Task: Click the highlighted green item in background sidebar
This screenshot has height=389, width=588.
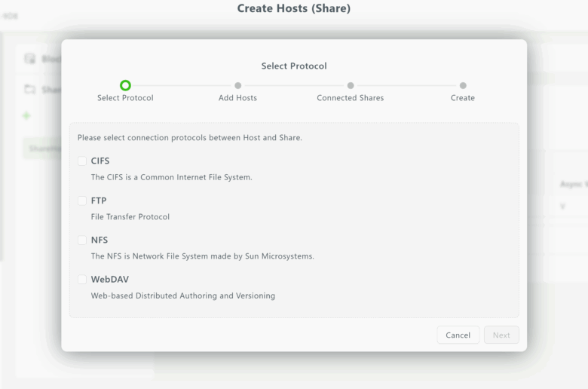Action: pos(42,149)
